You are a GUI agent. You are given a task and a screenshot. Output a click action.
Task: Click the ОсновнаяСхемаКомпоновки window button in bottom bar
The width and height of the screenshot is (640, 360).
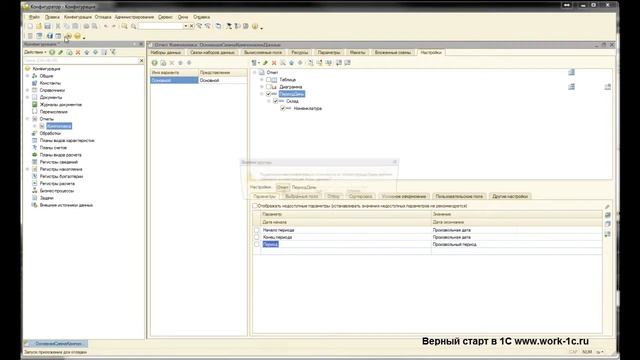click(56, 344)
